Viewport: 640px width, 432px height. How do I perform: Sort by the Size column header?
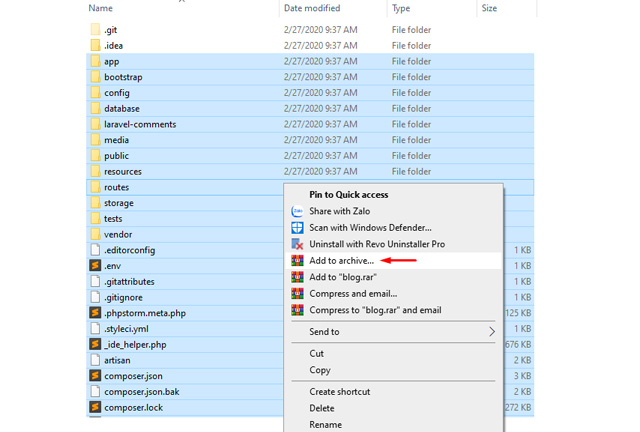489,8
